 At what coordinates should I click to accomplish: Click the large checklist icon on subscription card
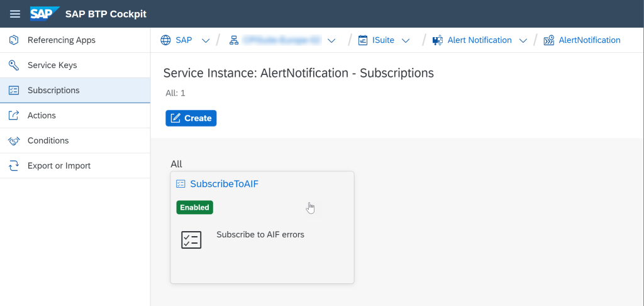coord(191,240)
